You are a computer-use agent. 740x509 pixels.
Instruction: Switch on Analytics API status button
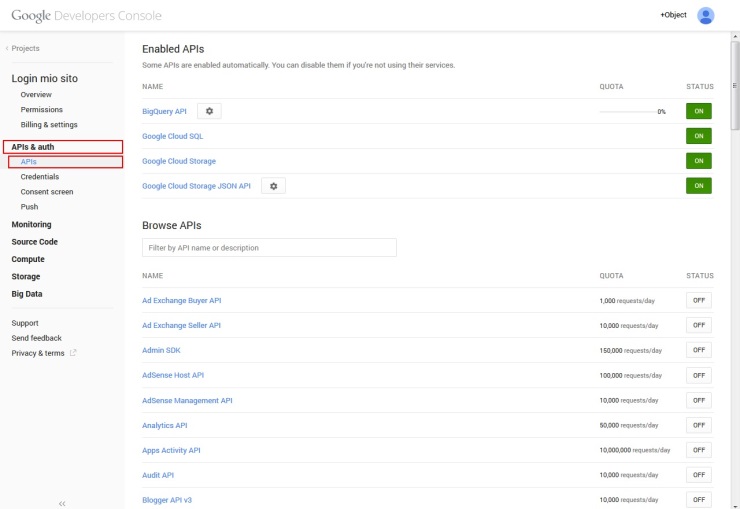(x=698, y=425)
